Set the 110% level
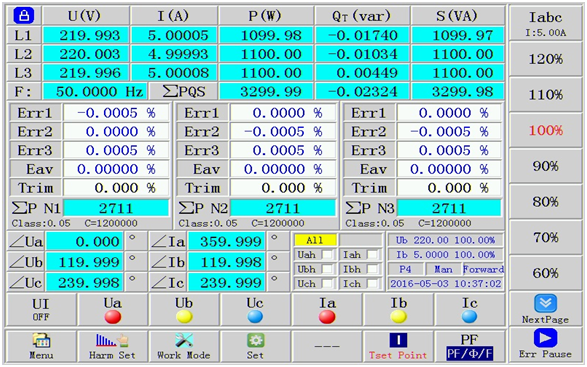Screen dimensions: 587x367 tap(545, 95)
